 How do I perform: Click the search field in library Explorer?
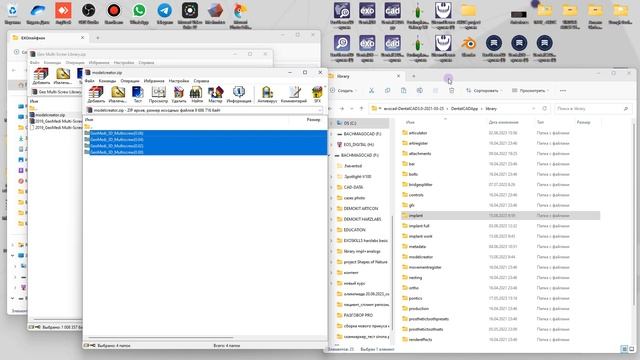[593, 109]
